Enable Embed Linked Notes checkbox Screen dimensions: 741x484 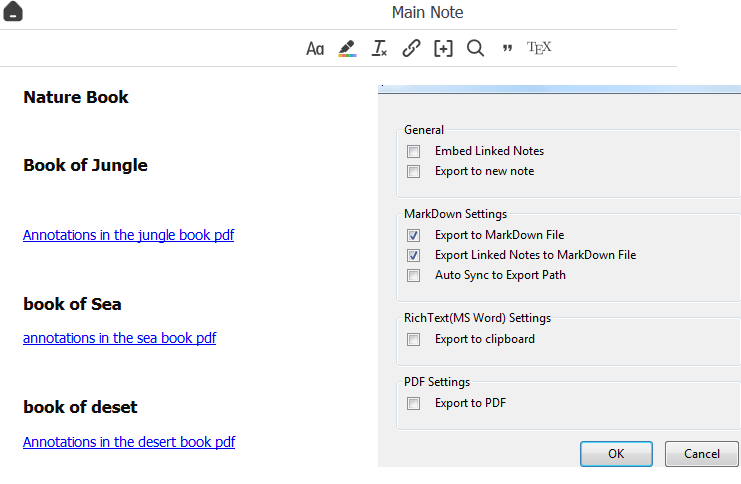414,151
